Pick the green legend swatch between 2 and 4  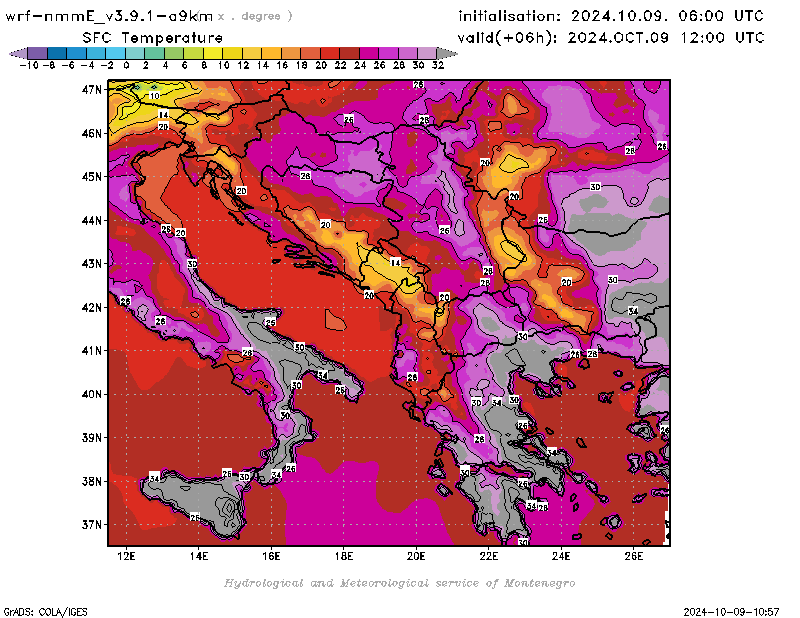click(x=155, y=53)
